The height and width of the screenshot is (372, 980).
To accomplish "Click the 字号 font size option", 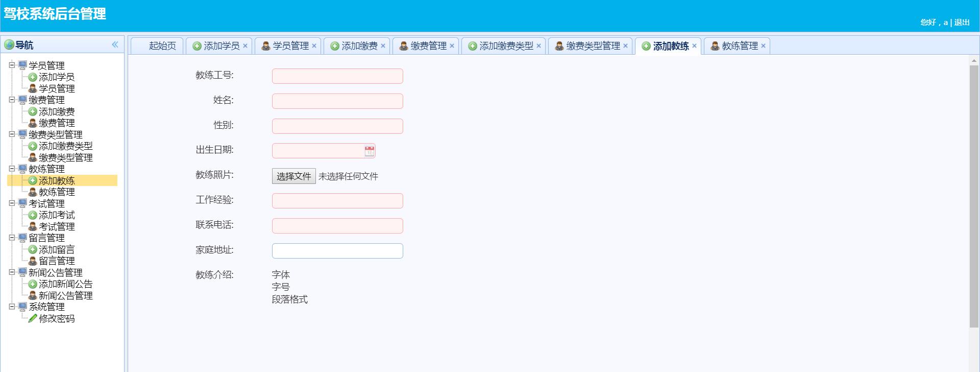I will pyautogui.click(x=281, y=287).
